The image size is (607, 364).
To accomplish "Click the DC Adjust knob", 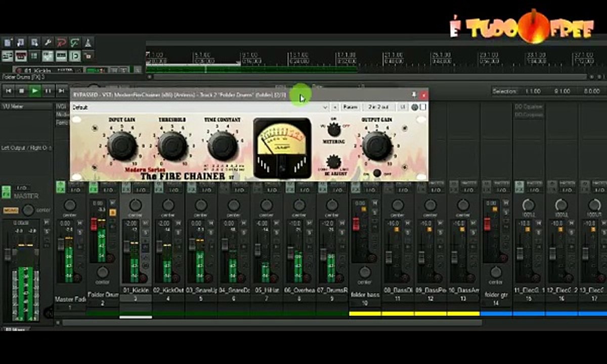I will pyautogui.click(x=333, y=162).
